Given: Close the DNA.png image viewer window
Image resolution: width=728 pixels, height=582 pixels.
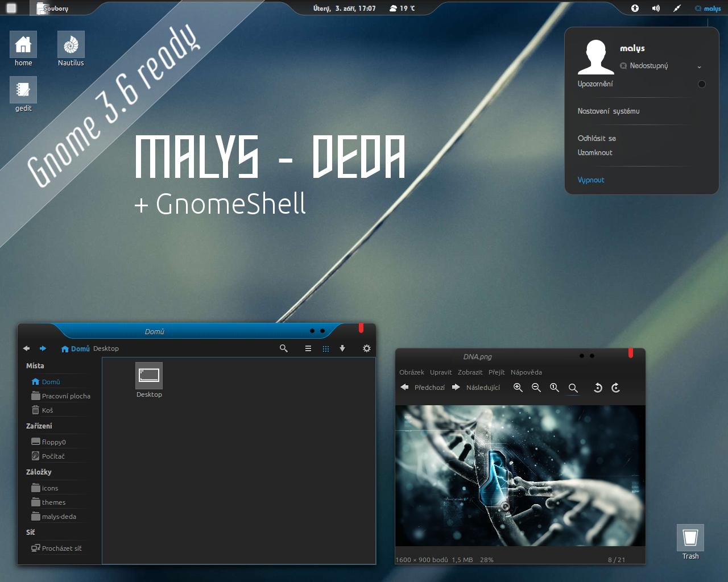Looking at the screenshot, I should (x=631, y=353).
